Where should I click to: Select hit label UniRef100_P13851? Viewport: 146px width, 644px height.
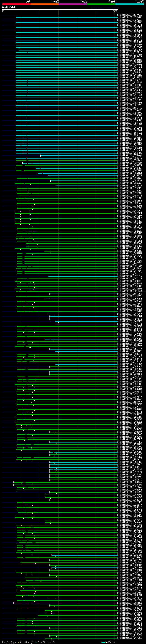coord(131,336)
